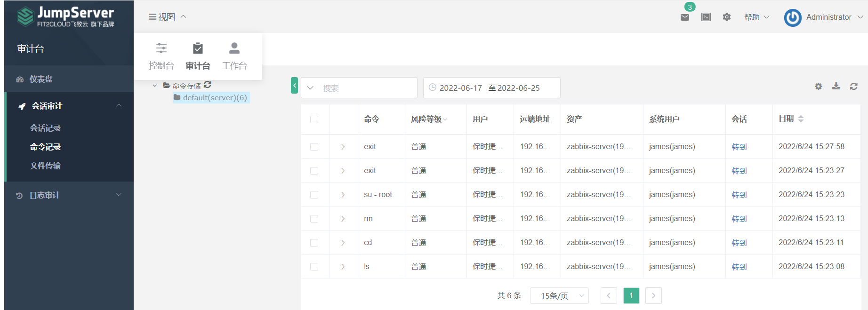868x310 pixels.
Task: Open the mail notifications icon
Action: (x=685, y=17)
